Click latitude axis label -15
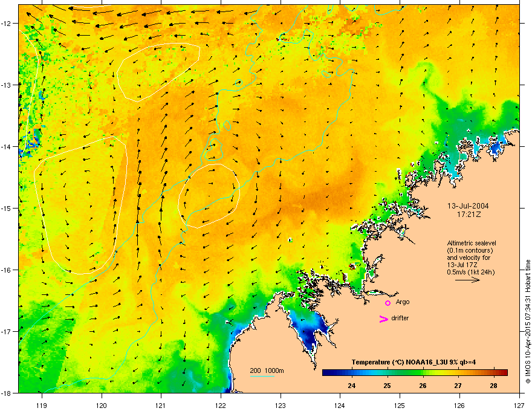Image resolution: width=532 pixels, height=411 pixels. coord(7,208)
